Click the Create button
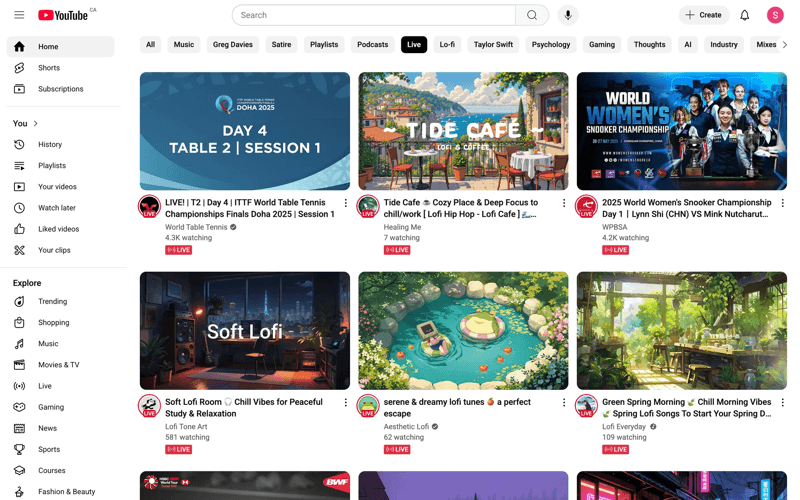 click(x=704, y=15)
